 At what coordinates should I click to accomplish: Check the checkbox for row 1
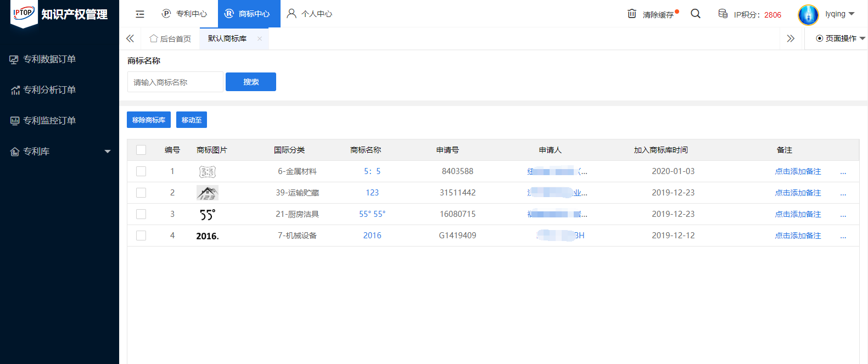pos(141,171)
